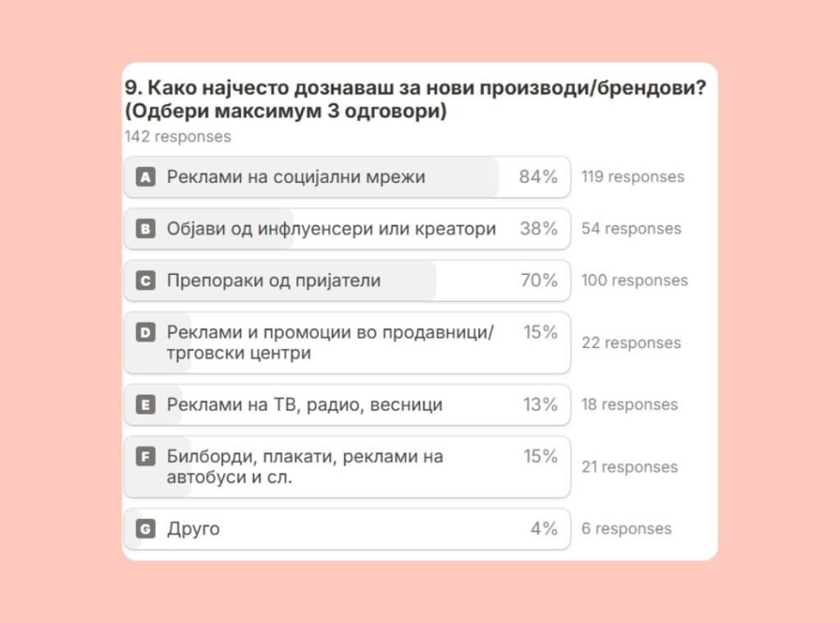This screenshot has height=623, width=840.
Task: Click the letter D badge icon
Action: pos(145,332)
